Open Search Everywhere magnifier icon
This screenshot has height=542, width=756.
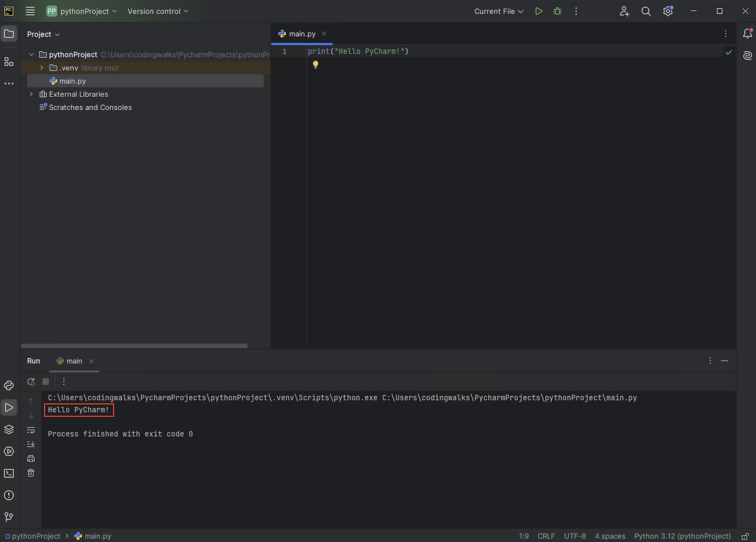point(646,11)
